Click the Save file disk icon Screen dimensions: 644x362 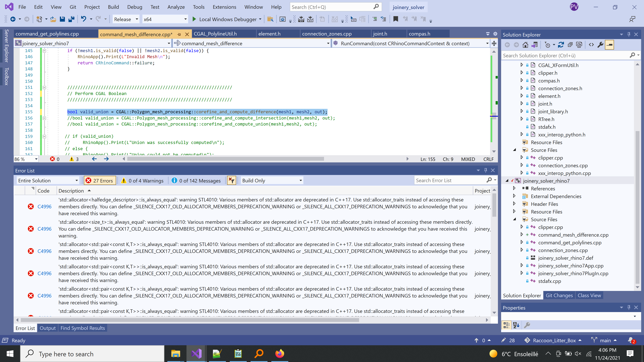point(62,19)
